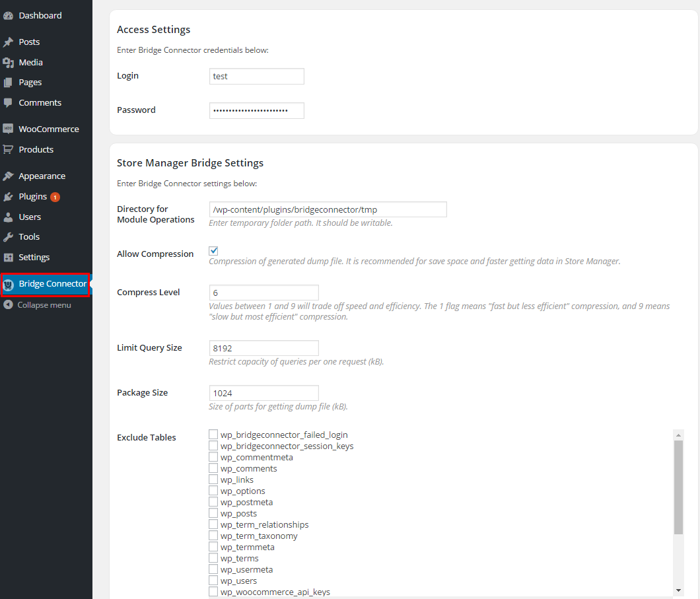Click the Plugins plug icon
The width and height of the screenshot is (700, 599).
click(x=8, y=197)
